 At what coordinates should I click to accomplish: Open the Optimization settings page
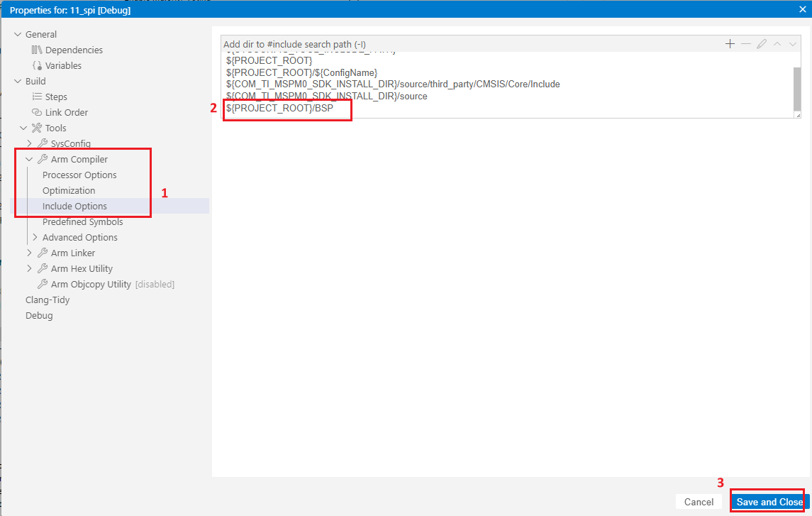[69, 190]
